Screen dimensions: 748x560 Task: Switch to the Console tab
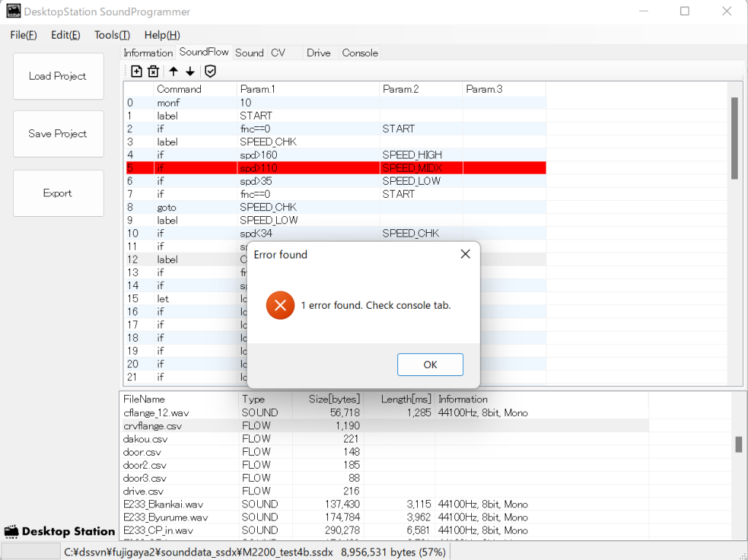click(x=359, y=53)
